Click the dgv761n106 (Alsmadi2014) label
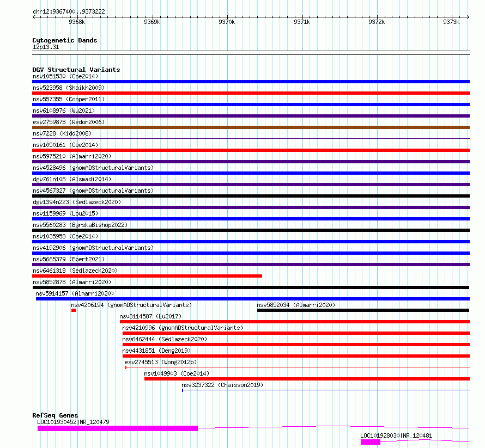Image resolution: width=485 pixels, height=448 pixels. (x=72, y=179)
